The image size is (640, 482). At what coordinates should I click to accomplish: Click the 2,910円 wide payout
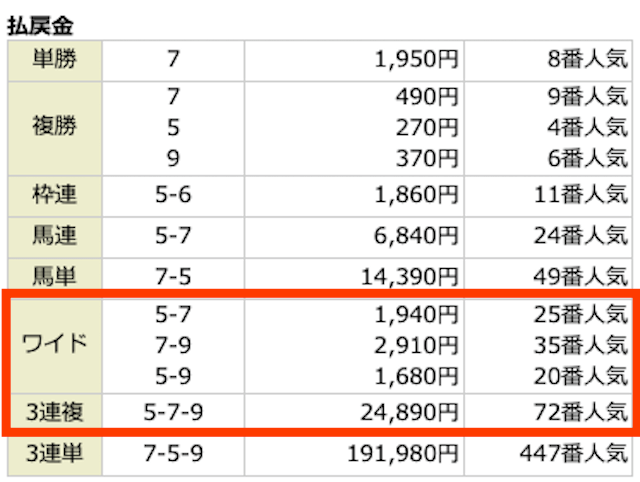pos(416,345)
